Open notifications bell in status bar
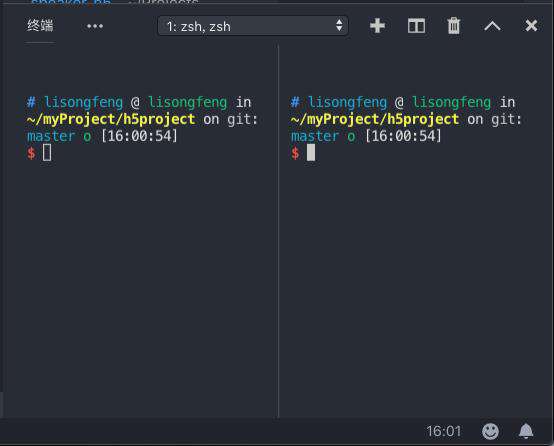The height and width of the screenshot is (446, 554). pos(526,431)
